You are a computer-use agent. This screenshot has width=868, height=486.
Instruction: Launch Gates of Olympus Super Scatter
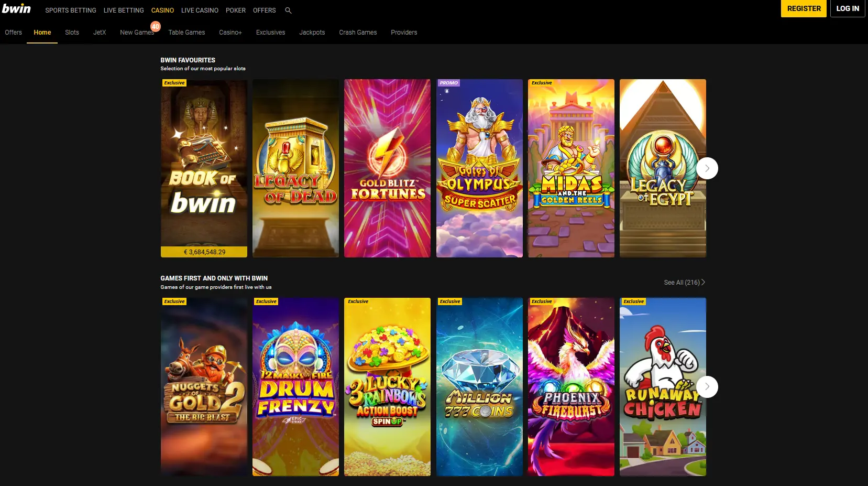click(479, 168)
